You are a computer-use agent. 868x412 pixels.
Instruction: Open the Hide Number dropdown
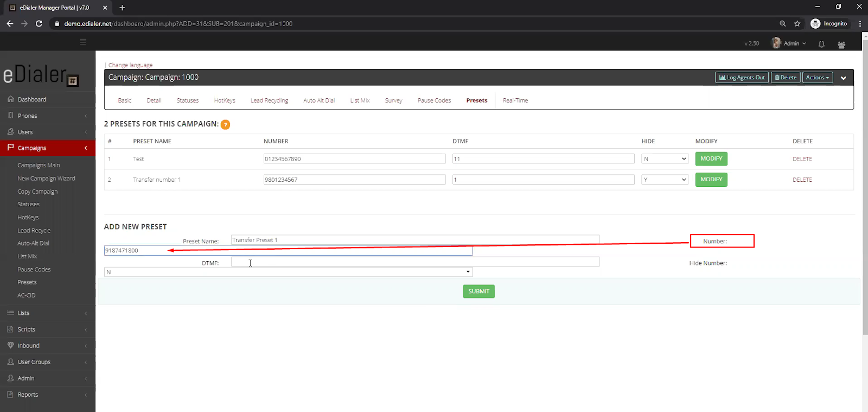pos(288,272)
